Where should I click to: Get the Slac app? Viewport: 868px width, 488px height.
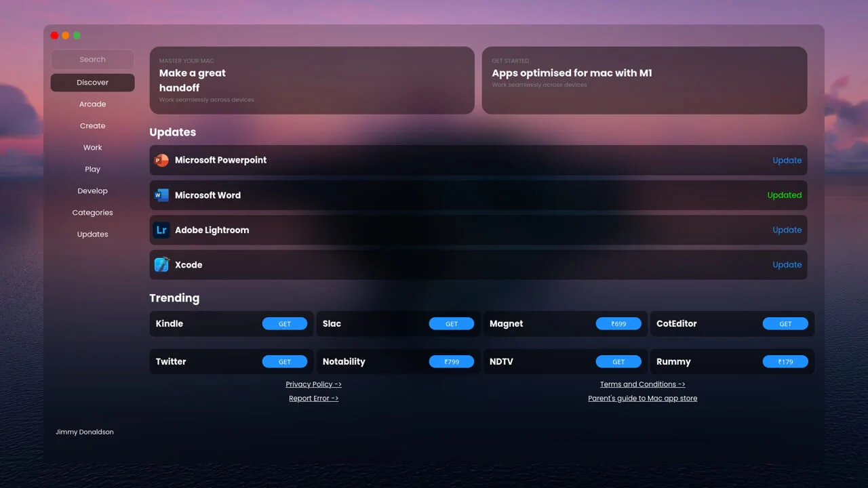pos(452,324)
